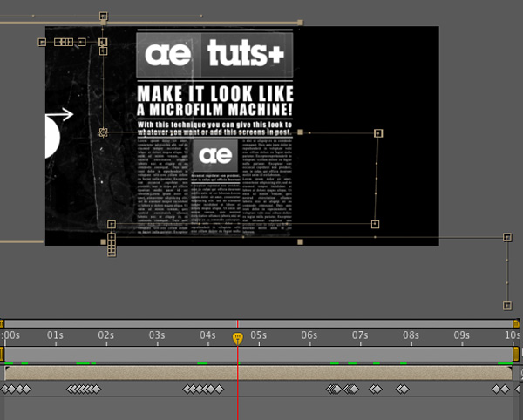523x420 pixels.
Task: Click the yellow current-time indicator playhead
Action: [x=237, y=338]
